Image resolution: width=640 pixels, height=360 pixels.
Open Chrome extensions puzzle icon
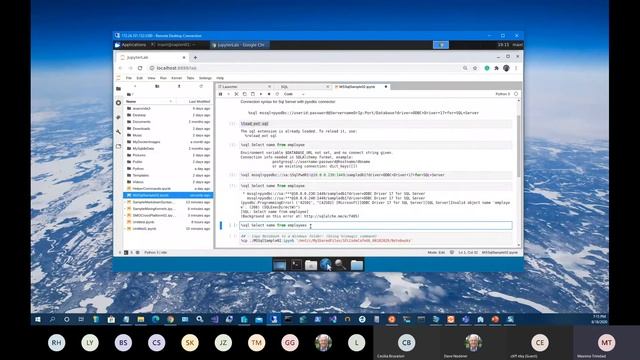point(496,68)
